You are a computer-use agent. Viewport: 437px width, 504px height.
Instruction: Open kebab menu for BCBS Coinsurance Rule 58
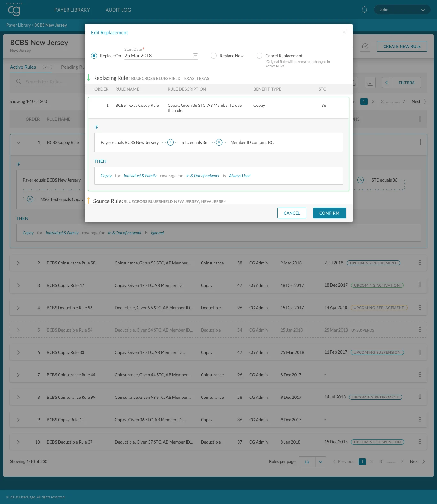tap(420, 263)
